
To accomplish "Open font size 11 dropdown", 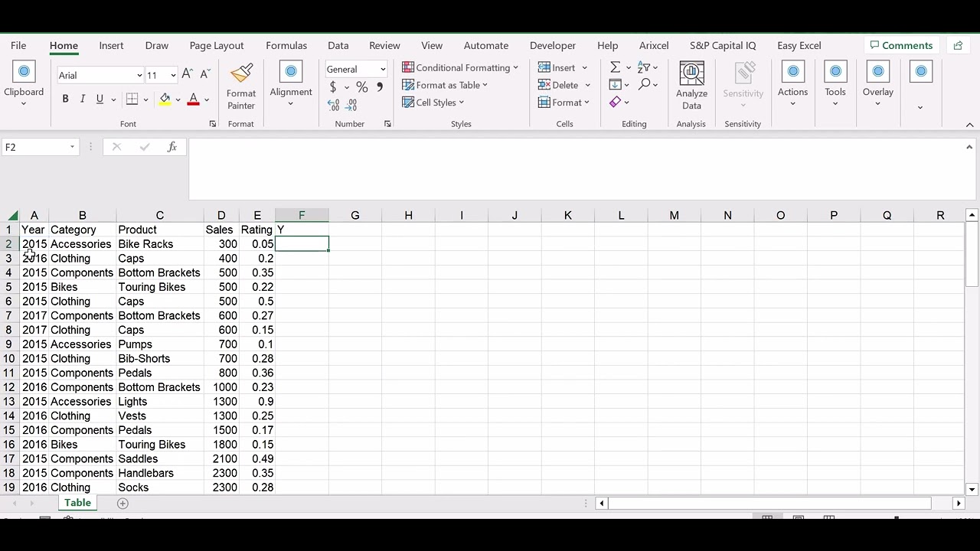I will coord(173,75).
